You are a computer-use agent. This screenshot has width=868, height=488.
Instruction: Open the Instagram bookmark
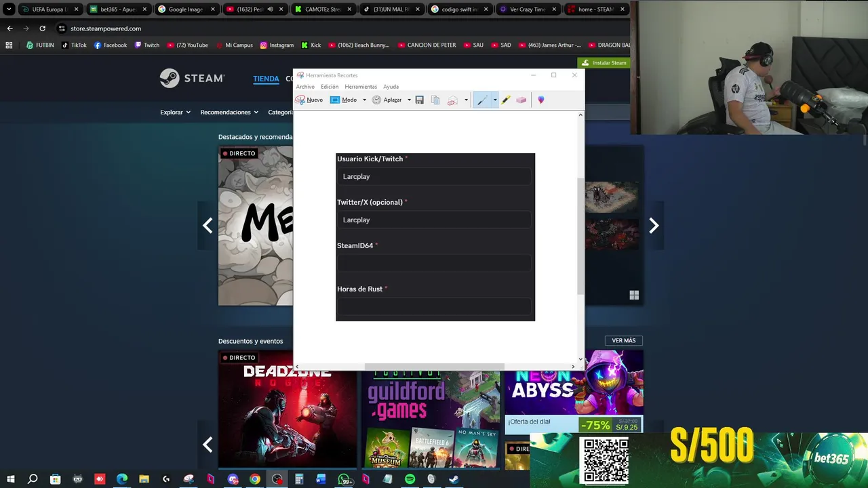tap(277, 45)
